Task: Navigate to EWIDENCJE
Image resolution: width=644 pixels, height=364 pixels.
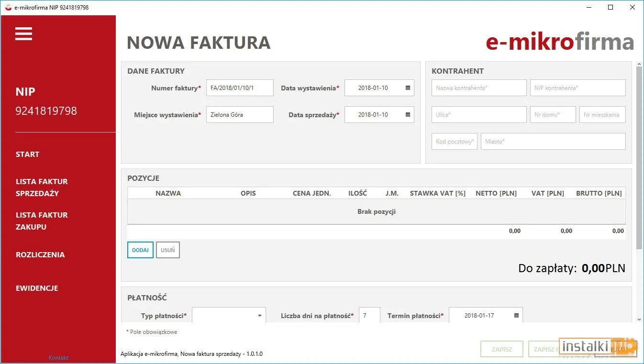Action: tap(37, 288)
